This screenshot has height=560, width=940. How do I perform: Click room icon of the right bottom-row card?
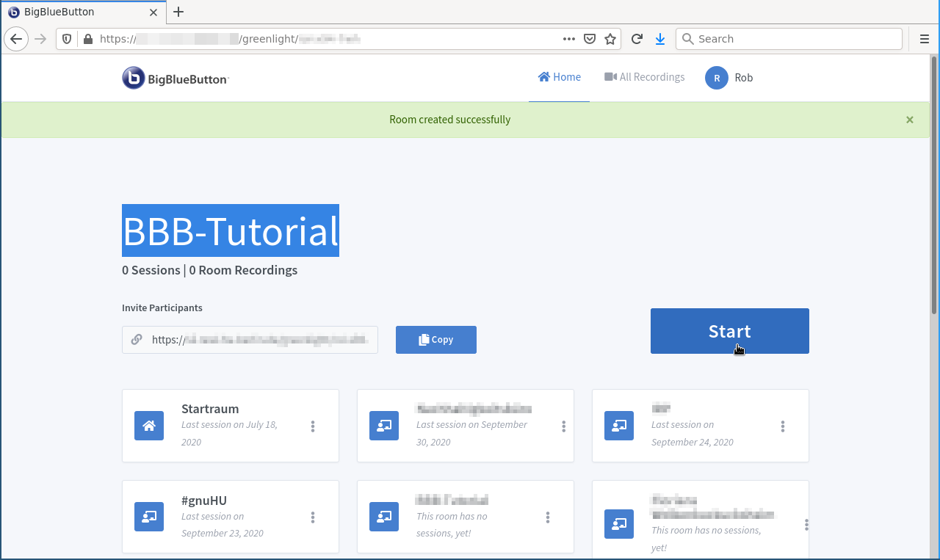click(x=619, y=524)
